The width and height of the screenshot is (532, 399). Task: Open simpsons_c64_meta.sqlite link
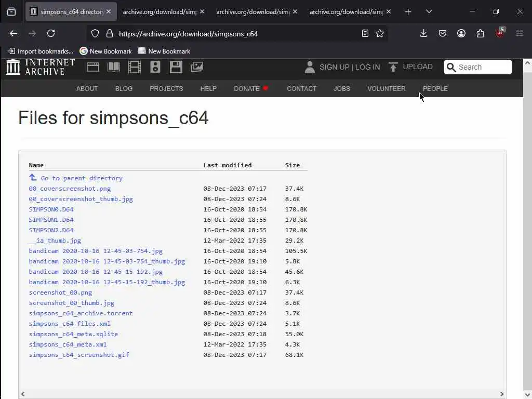pos(73,334)
